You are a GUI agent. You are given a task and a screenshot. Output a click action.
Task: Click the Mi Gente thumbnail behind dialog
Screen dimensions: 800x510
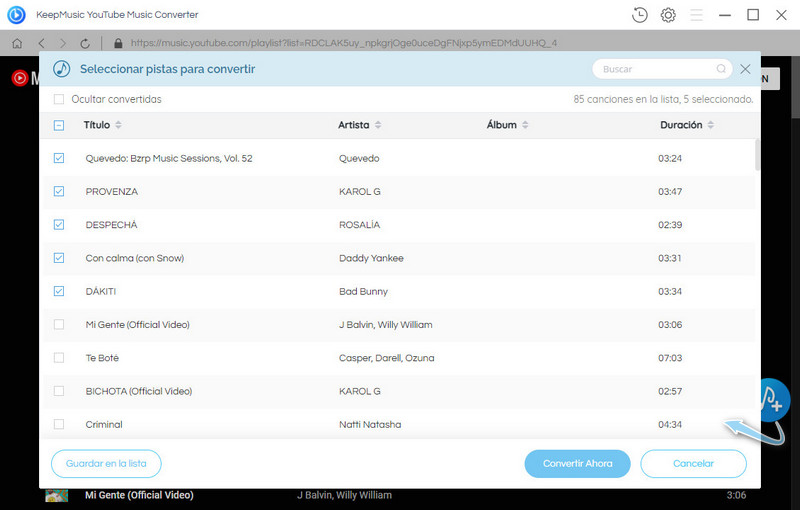[x=57, y=495]
